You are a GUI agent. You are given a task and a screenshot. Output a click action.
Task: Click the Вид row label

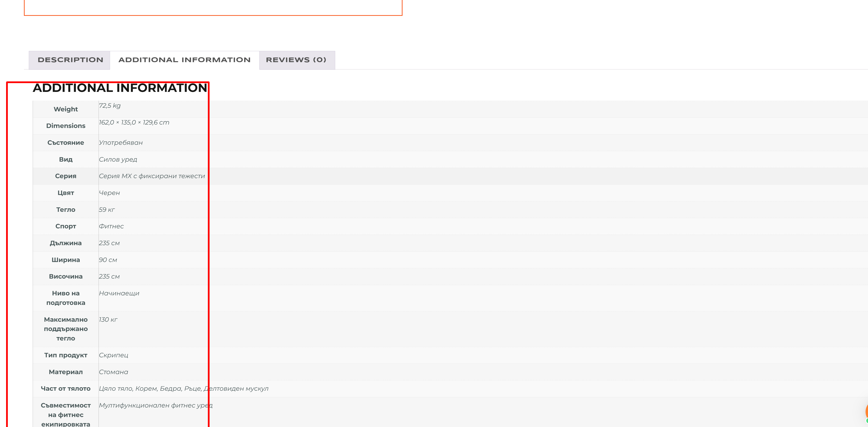tap(66, 159)
